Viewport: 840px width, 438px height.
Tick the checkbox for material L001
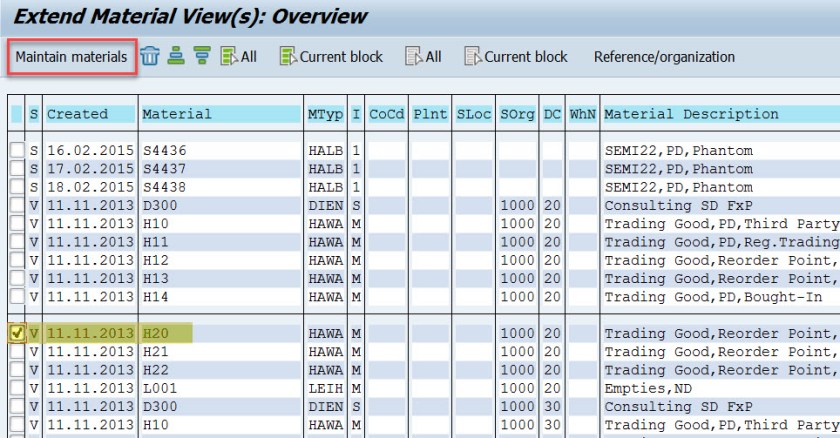17,388
